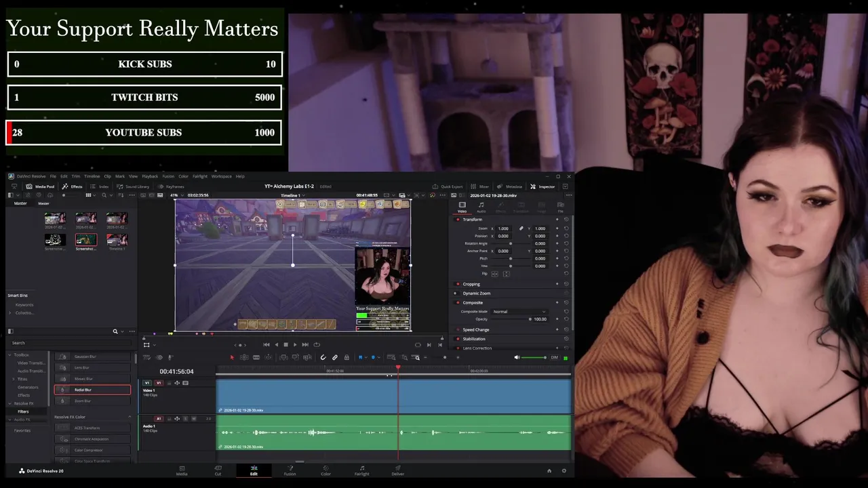868x488 pixels.
Task: Toggle loop playback
Action: pos(316,344)
